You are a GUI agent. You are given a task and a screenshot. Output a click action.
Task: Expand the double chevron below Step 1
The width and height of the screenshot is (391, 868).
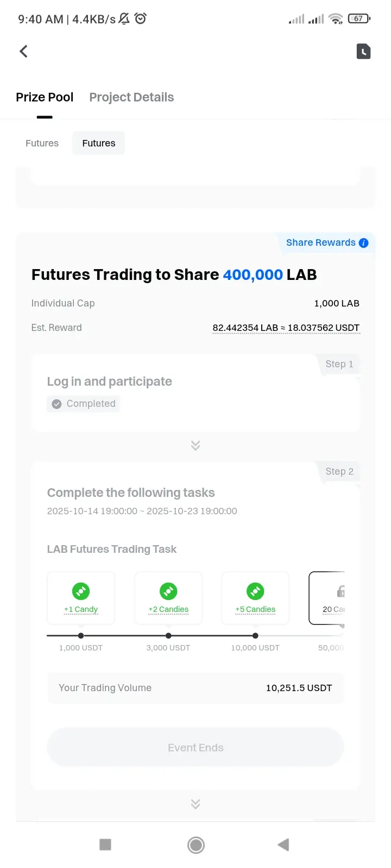click(x=195, y=445)
